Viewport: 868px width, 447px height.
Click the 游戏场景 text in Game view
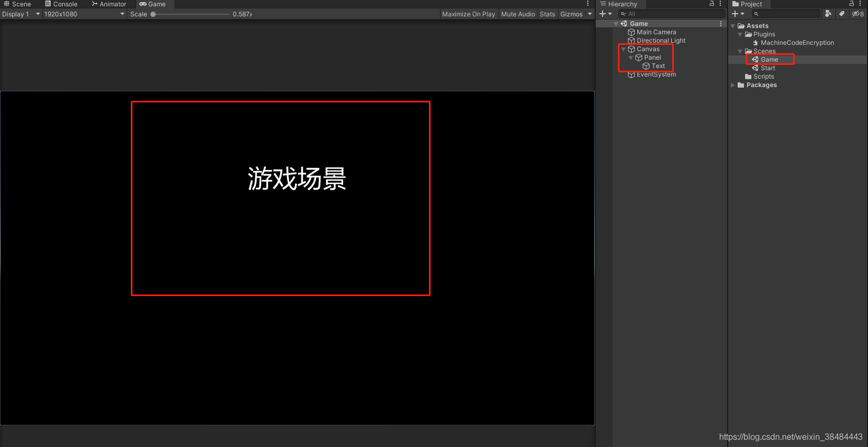(297, 178)
